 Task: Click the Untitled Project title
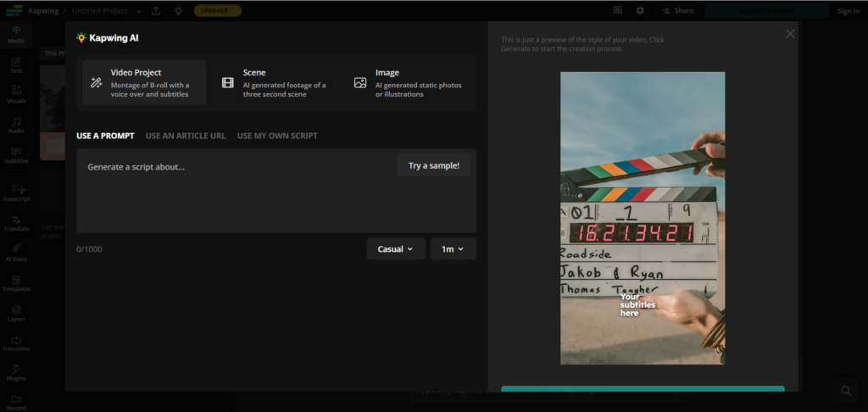point(100,10)
